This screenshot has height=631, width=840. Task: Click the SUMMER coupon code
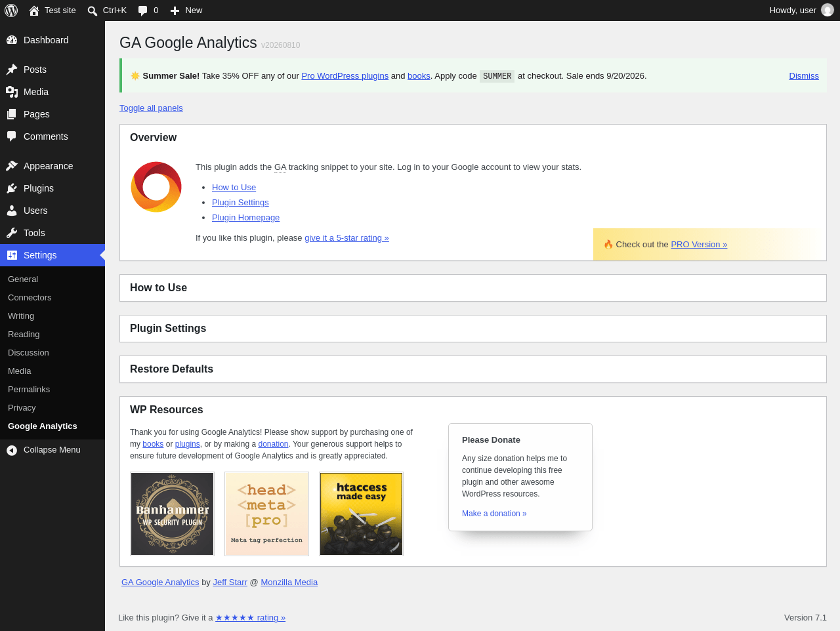(x=497, y=76)
